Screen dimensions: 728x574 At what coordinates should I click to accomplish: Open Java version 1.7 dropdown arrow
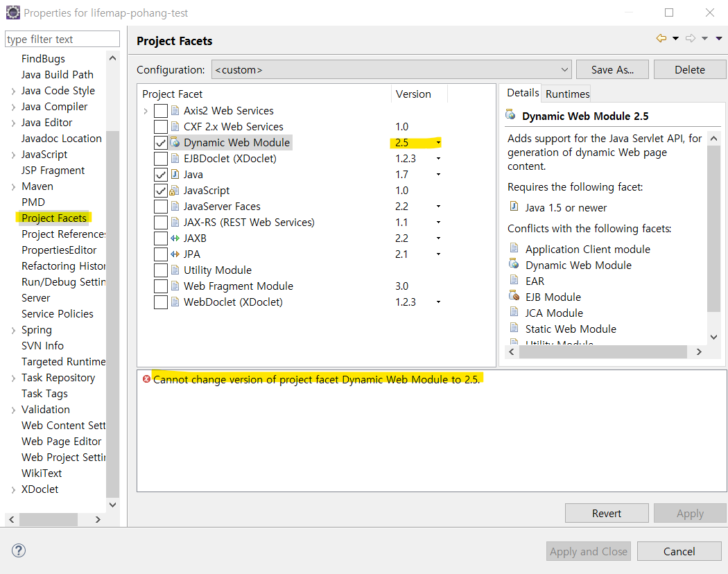(437, 175)
